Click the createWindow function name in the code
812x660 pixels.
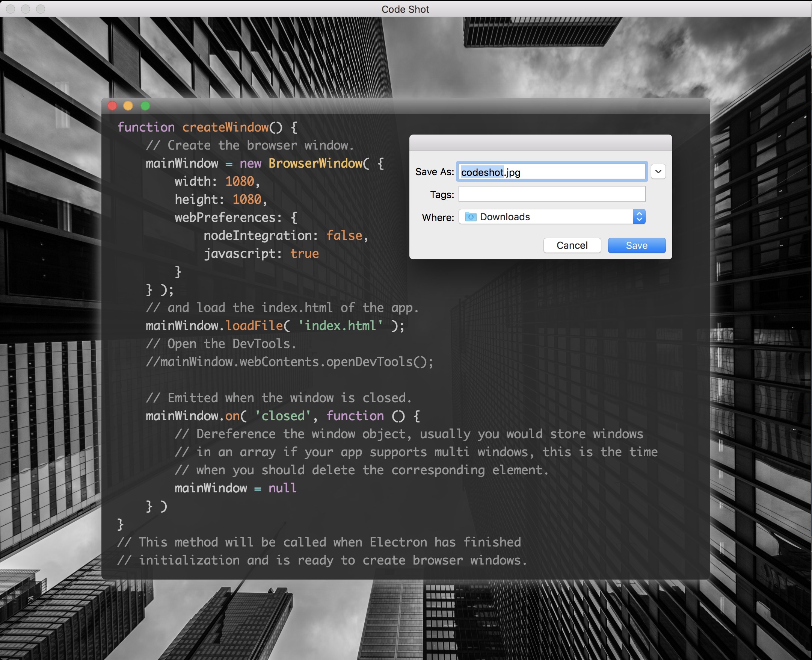pyautogui.click(x=225, y=127)
